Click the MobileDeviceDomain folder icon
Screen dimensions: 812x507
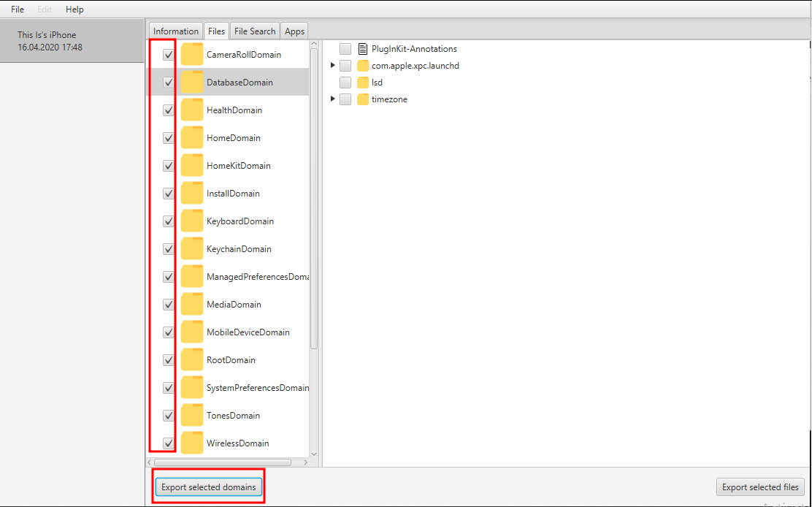point(191,332)
